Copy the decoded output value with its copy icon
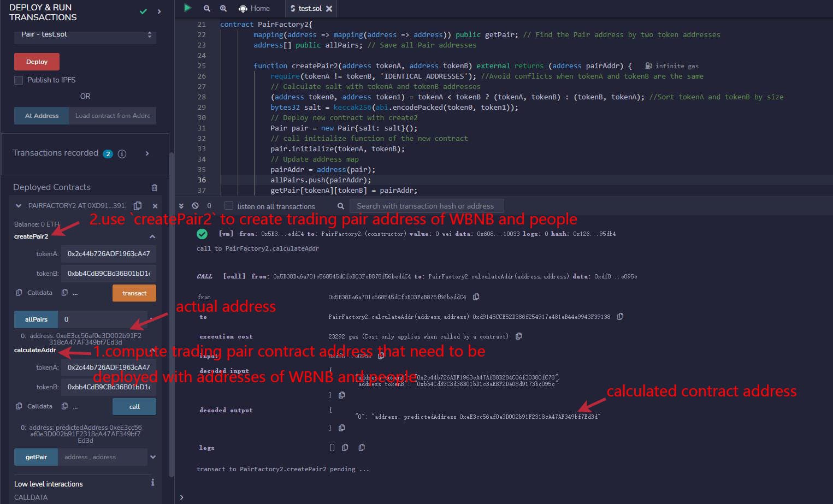The image size is (833, 504). 342,428
